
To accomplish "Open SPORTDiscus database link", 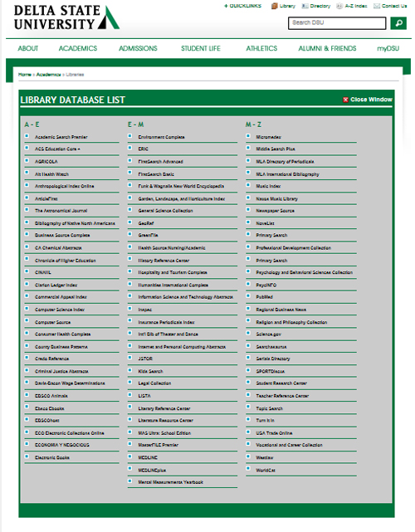I will (271, 372).
